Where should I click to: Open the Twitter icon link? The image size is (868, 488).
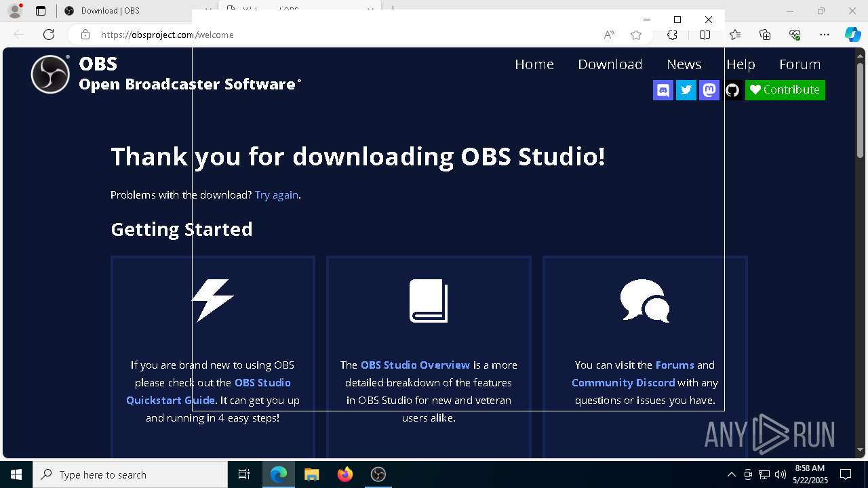click(686, 90)
